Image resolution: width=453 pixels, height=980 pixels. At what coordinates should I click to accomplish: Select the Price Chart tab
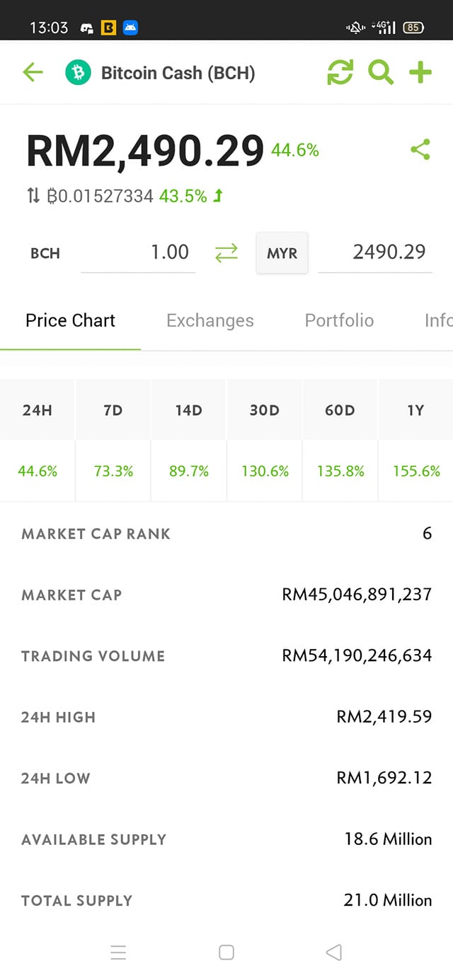pyautogui.click(x=70, y=320)
